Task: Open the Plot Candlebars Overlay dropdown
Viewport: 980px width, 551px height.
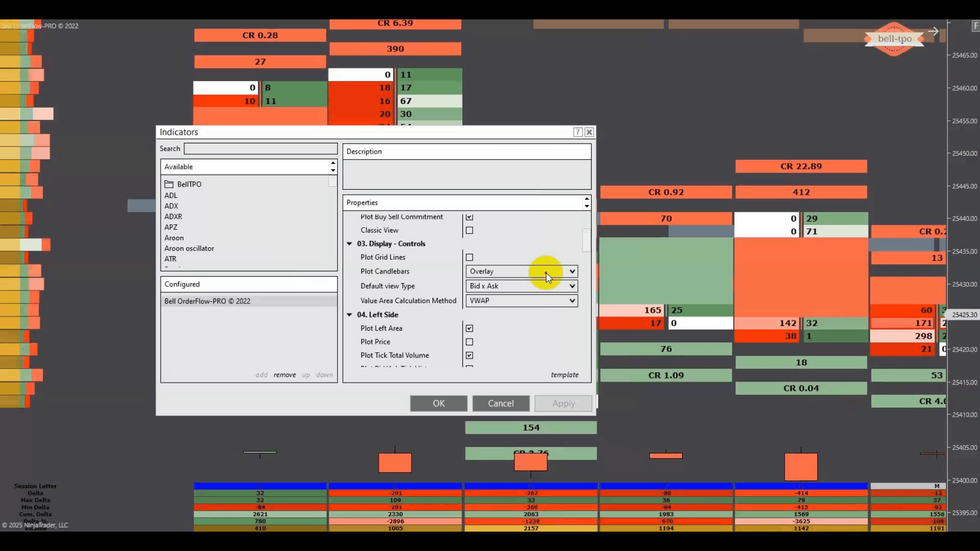Action: click(521, 271)
